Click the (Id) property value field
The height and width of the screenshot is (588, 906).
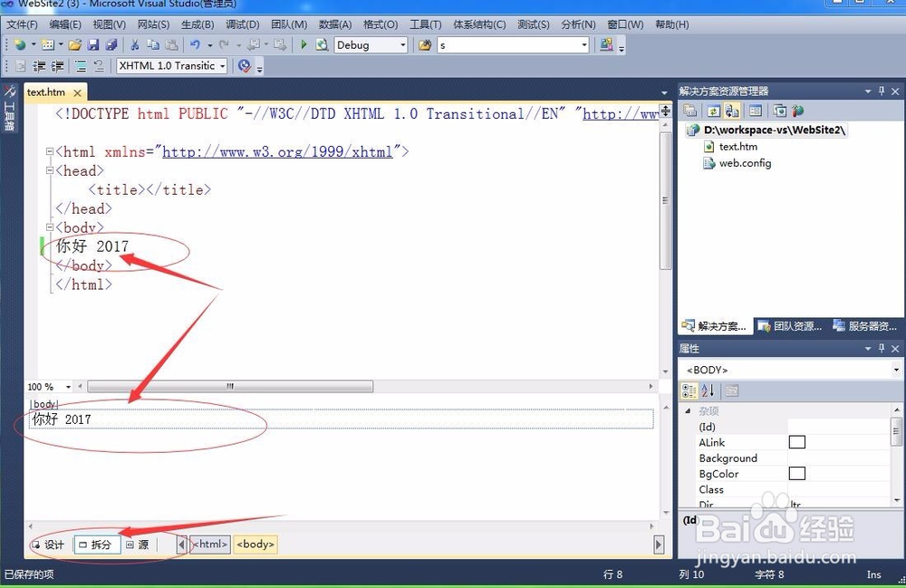pos(839,427)
